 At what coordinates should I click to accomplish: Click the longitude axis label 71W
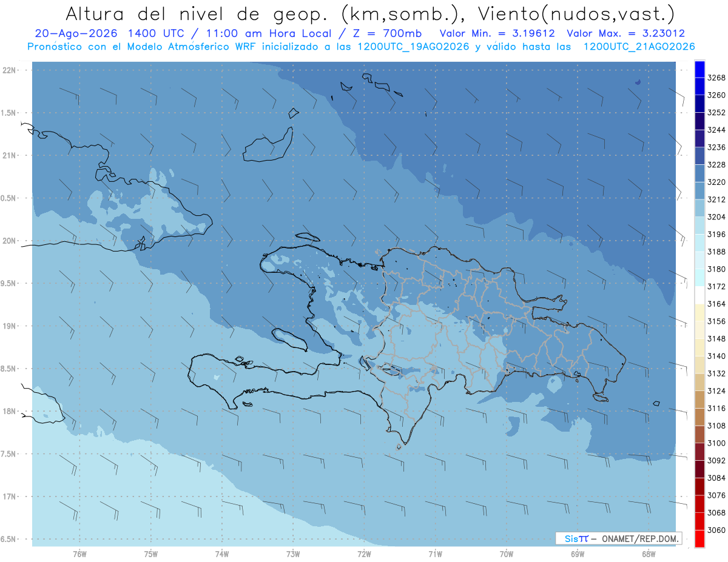436,554
